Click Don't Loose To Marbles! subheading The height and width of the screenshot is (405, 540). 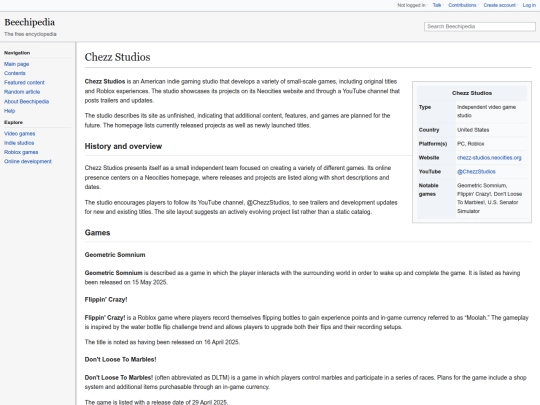point(121,360)
